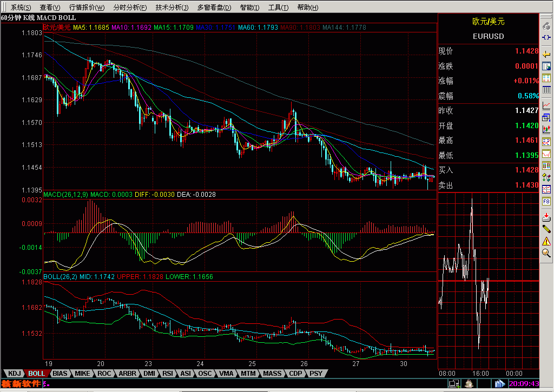Open the yellow warning triangle alert icon
Screen dimensions: 554x392
546,241
